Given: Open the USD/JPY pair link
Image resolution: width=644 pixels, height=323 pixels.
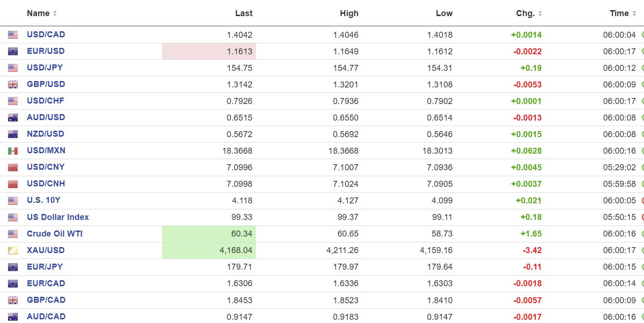Looking at the screenshot, I should coord(45,68).
